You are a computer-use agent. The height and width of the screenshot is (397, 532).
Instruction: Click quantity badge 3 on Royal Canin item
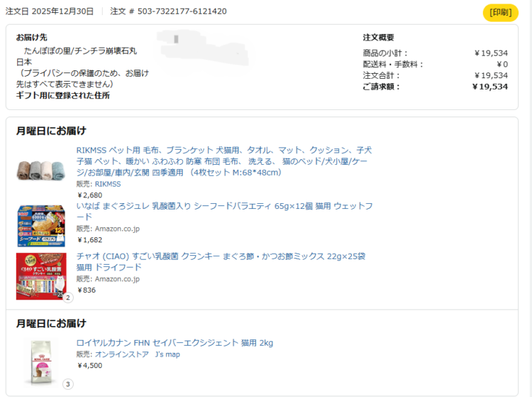tap(68, 384)
